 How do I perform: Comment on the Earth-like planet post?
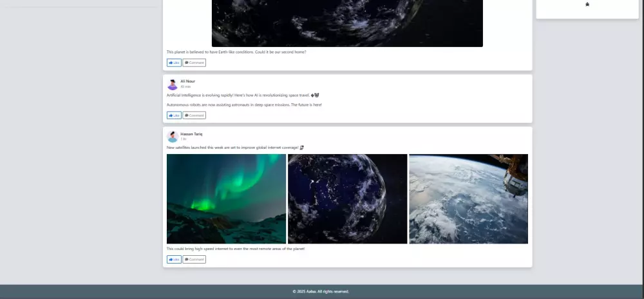click(194, 63)
